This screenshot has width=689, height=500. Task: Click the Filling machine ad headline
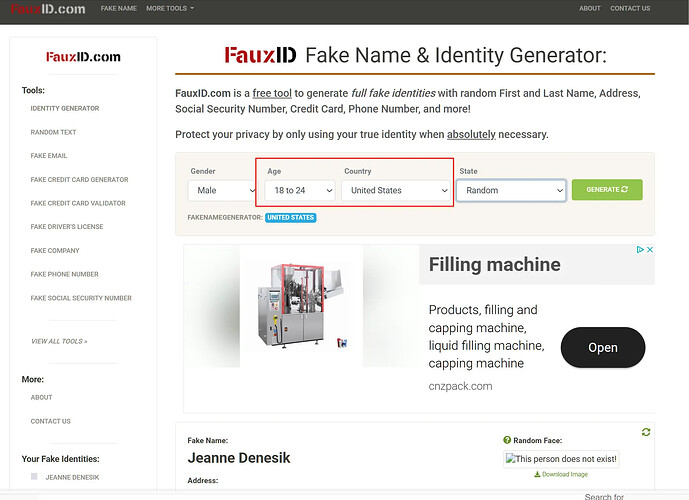click(494, 264)
